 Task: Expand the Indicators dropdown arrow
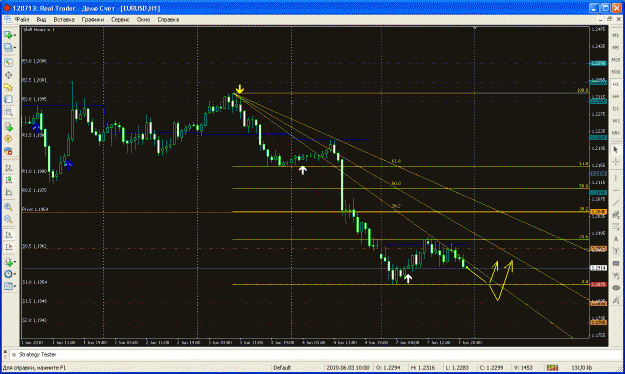click(x=15, y=262)
